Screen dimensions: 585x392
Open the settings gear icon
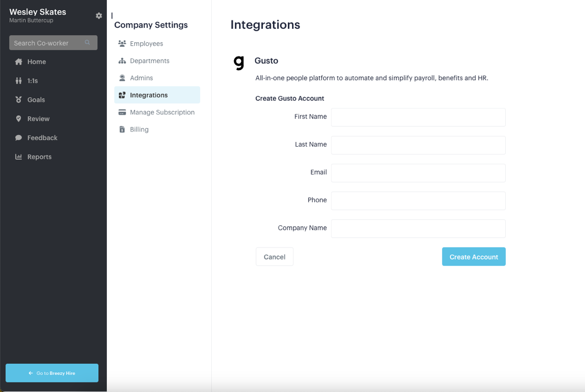point(98,16)
